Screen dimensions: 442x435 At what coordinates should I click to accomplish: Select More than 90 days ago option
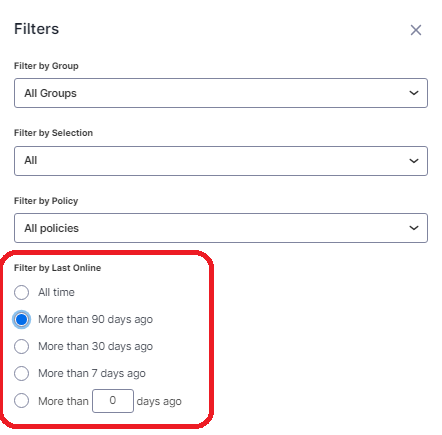click(x=21, y=319)
